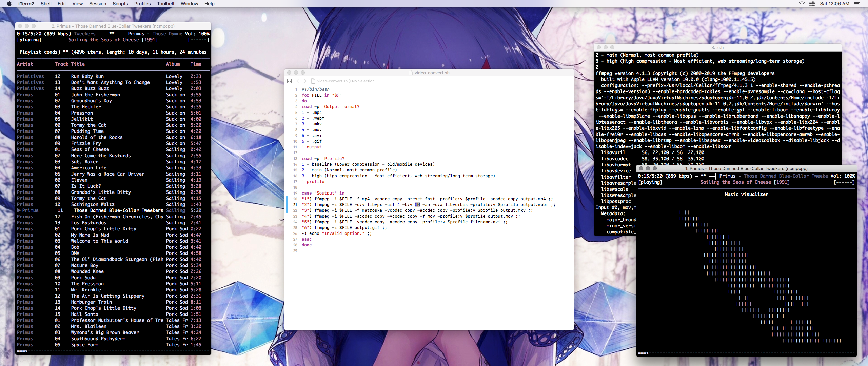Open the Help menu
Screen dimensions: 868x366
tap(210, 4)
